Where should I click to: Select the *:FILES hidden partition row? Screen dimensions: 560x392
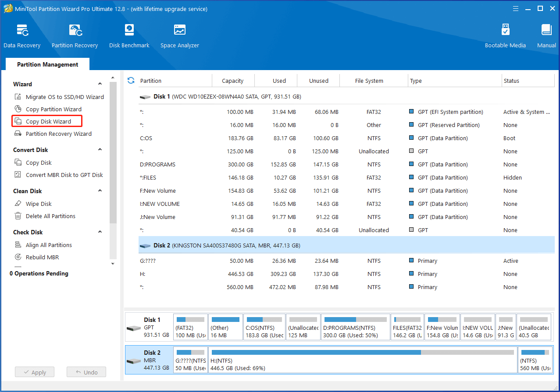coord(346,177)
